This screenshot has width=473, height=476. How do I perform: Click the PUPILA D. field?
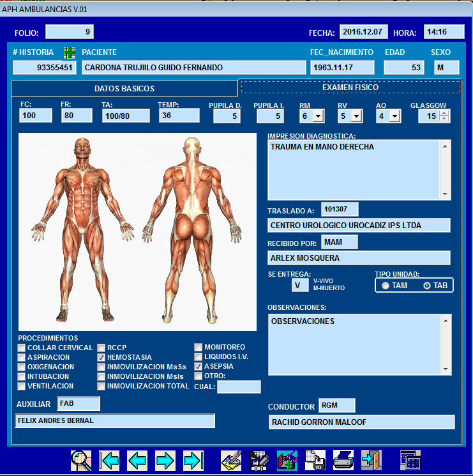[x=227, y=116]
